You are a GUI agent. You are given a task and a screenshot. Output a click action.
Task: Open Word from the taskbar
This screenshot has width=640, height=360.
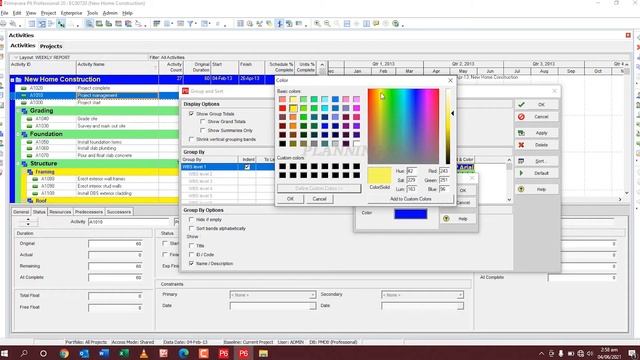(104, 353)
